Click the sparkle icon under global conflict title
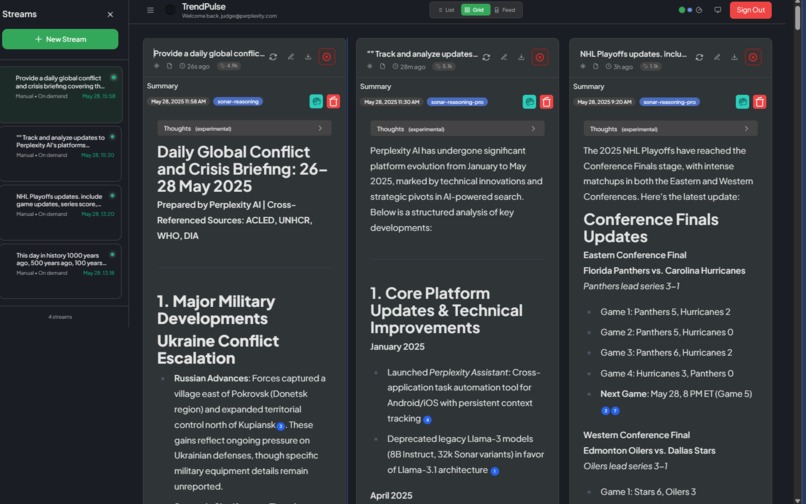The image size is (806, 504). coord(157,66)
